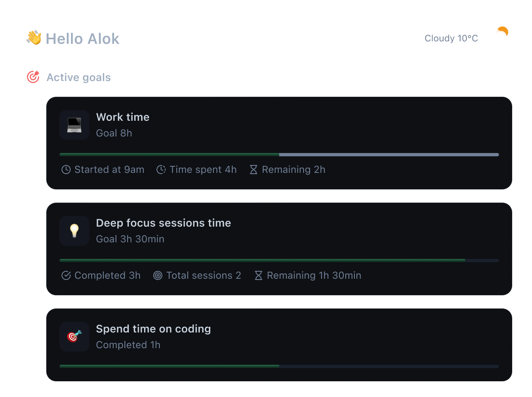
Task: Click the hourglass beside Remaining 1h 30min
Action: (x=259, y=275)
